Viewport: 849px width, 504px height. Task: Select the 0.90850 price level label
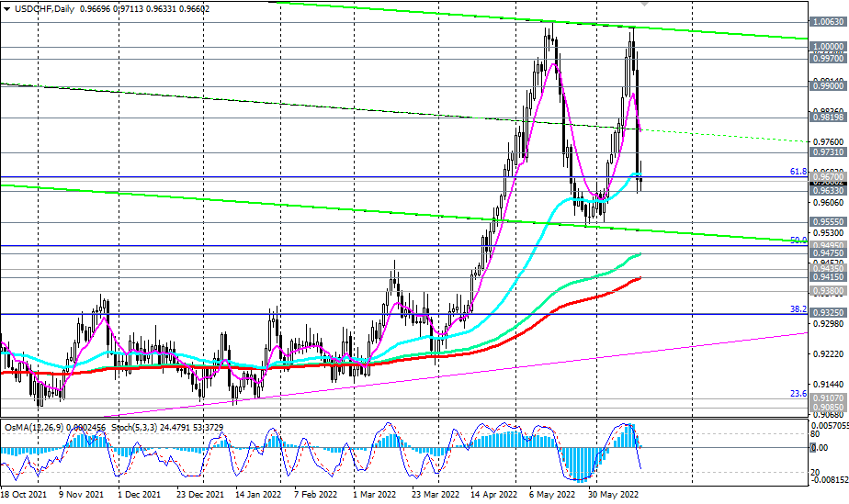[828, 408]
